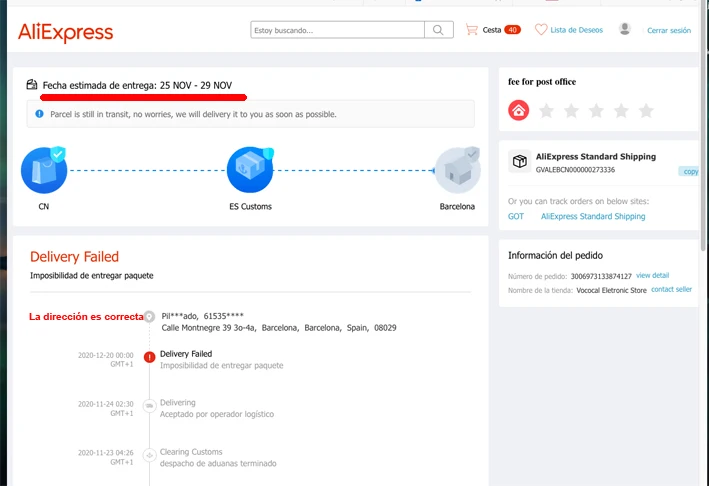Viewport: 709px width, 486px height.
Task: Click the red post office home icon
Action: 519,110
